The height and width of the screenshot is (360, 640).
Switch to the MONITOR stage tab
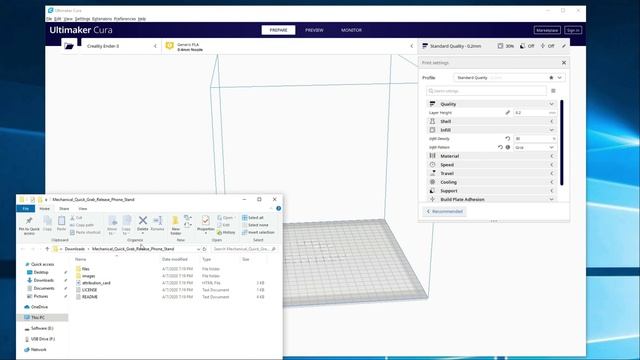point(351,30)
